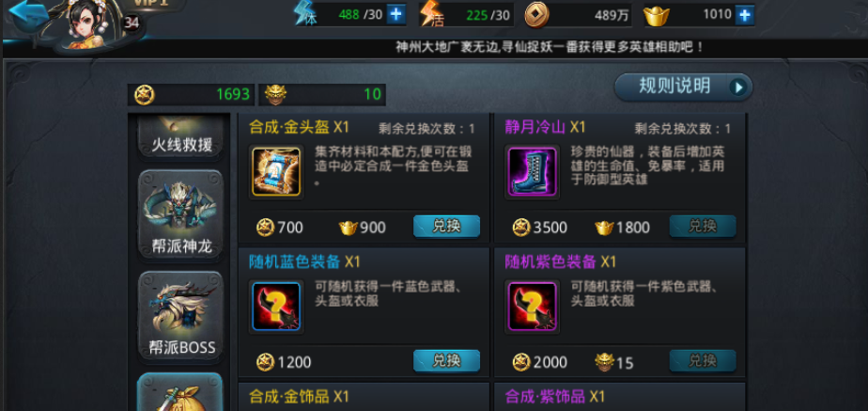
Task: Open the 规则说明 rules button
Action: 684,87
